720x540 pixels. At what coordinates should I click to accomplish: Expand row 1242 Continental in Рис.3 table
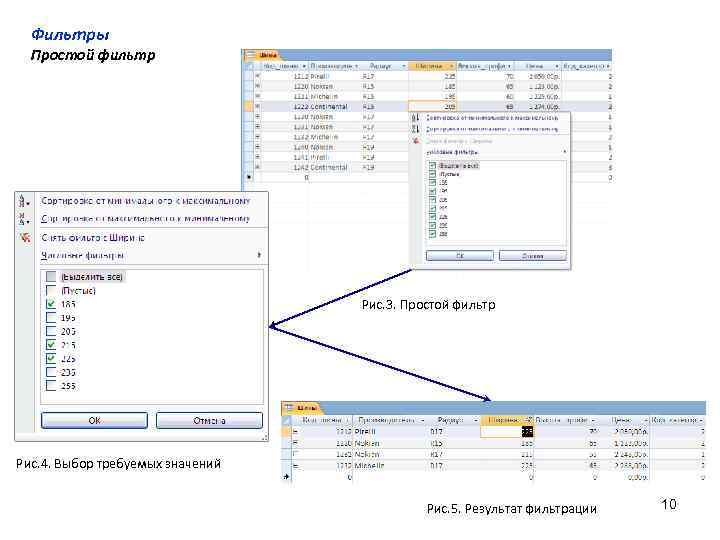(x=258, y=167)
